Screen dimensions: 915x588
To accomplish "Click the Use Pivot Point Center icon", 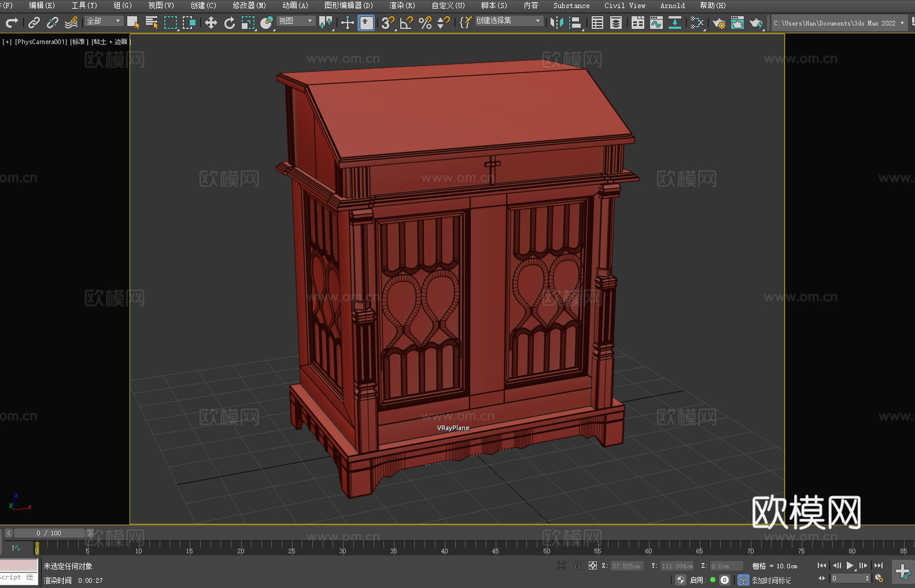I will 326,23.
